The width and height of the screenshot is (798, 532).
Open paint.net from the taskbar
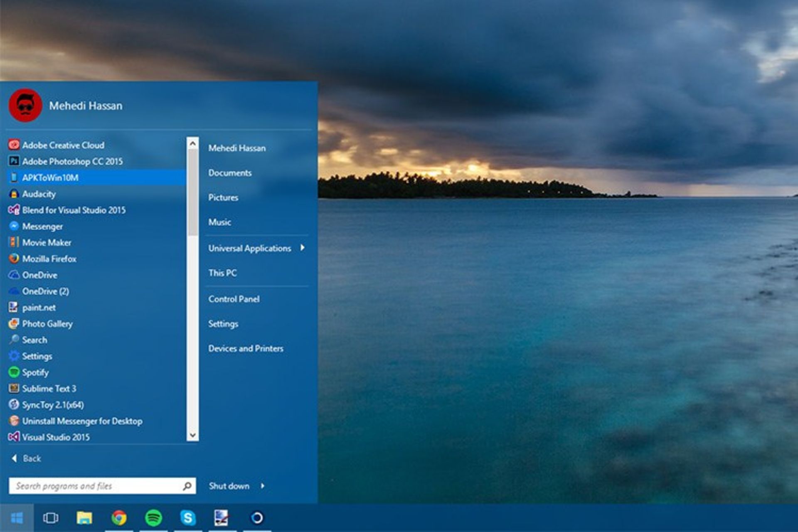point(222,518)
